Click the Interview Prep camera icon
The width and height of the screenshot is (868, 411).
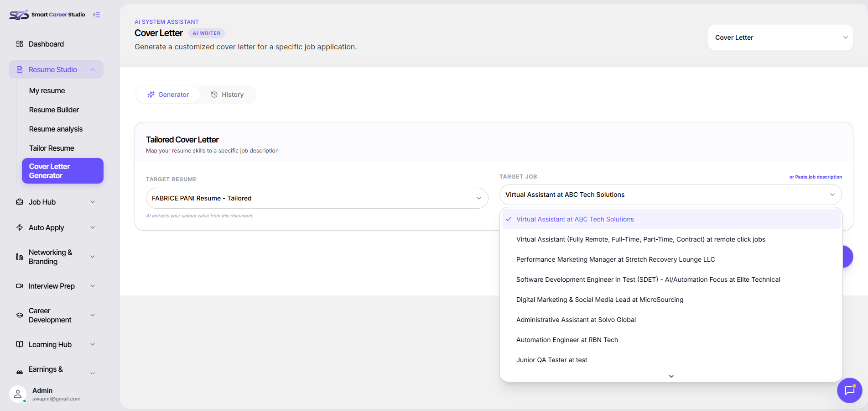tap(20, 286)
